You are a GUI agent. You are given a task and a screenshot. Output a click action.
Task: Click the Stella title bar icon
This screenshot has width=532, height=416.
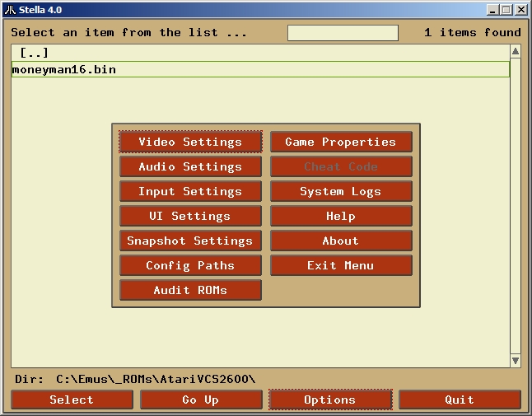tap(8, 9)
